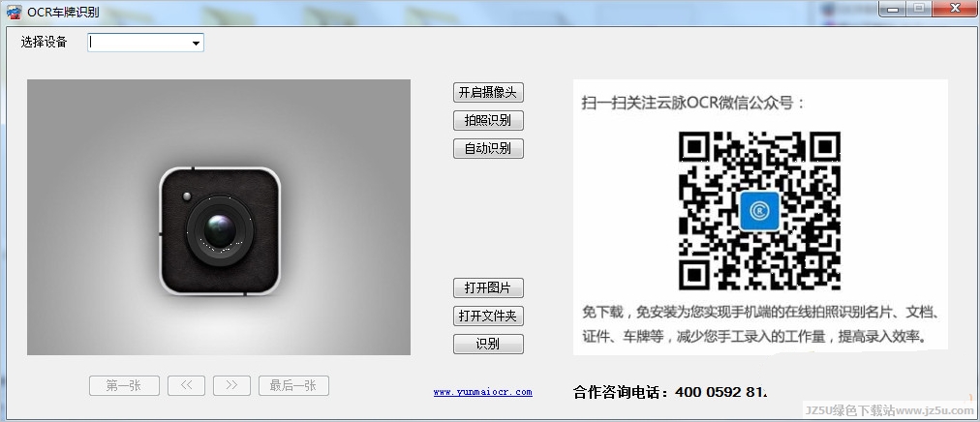Click the 自动识别 button
This screenshot has width=980, height=422.
pyautogui.click(x=488, y=149)
